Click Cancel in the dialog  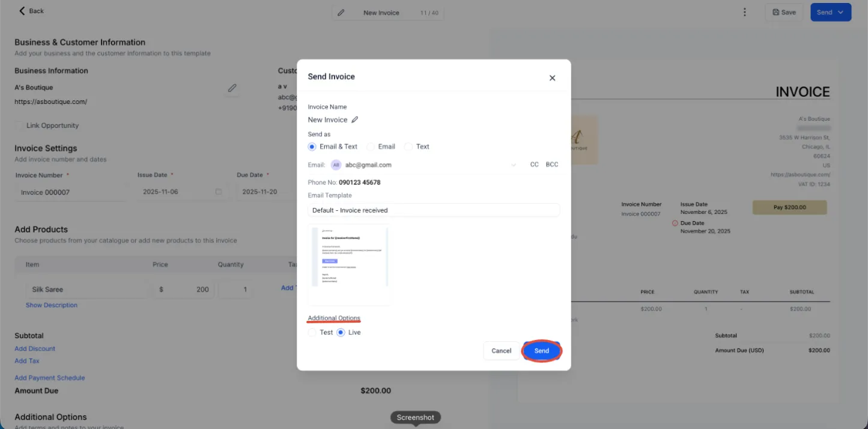501,351
